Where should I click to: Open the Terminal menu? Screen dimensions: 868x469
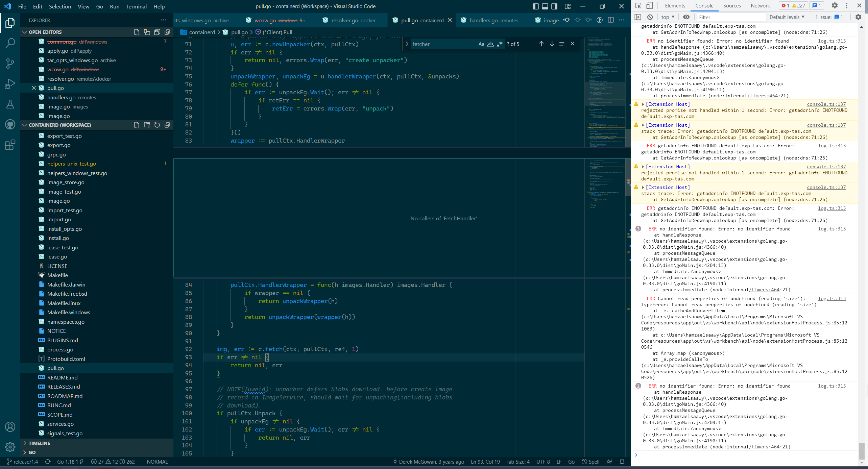point(136,6)
